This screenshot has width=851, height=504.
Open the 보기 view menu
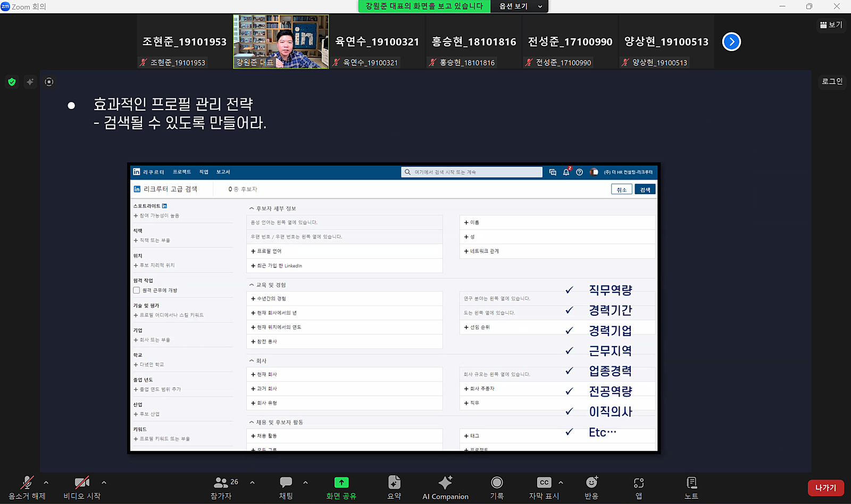point(831,24)
